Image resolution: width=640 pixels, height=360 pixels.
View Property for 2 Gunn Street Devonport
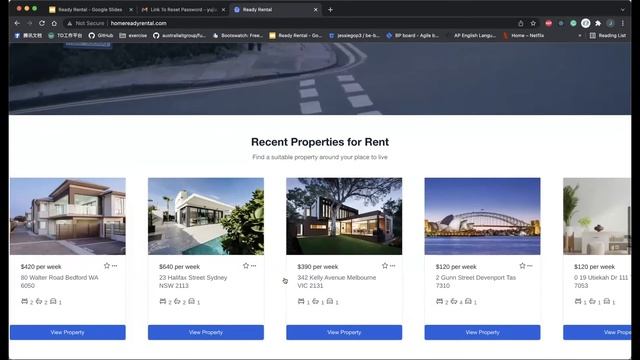pos(482,332)
